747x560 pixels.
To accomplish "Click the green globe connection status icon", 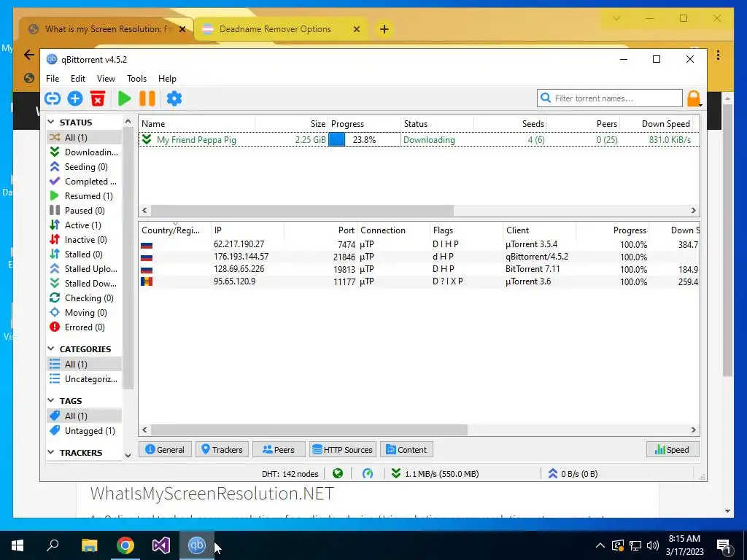I will [338, 473].
